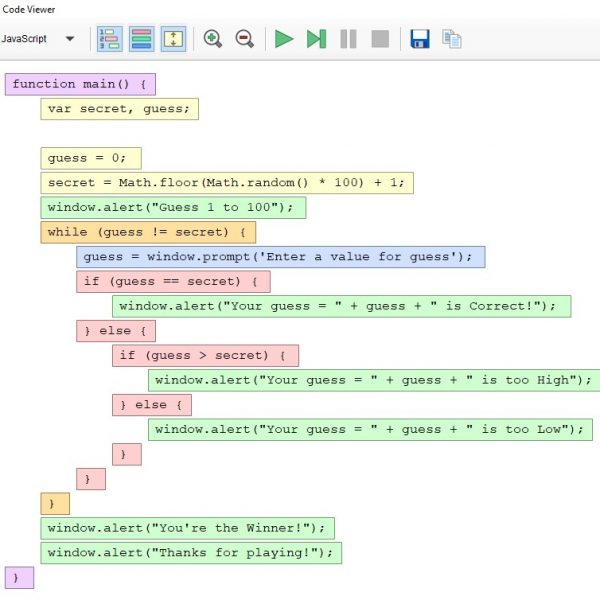Viewport: 600px width, 600px height.
Task: Pause execution using the pause icon
Action: pos(348,39)
